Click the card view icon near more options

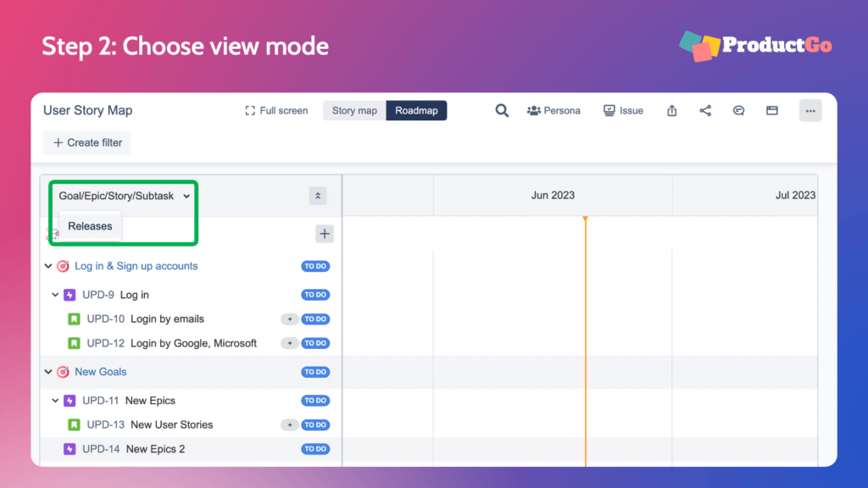(771, 110)
